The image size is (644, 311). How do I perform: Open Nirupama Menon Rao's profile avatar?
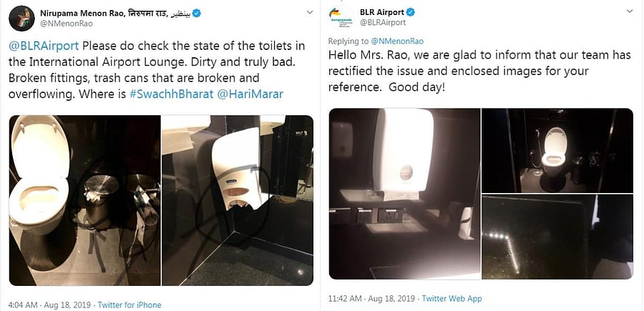coord(21,19)
